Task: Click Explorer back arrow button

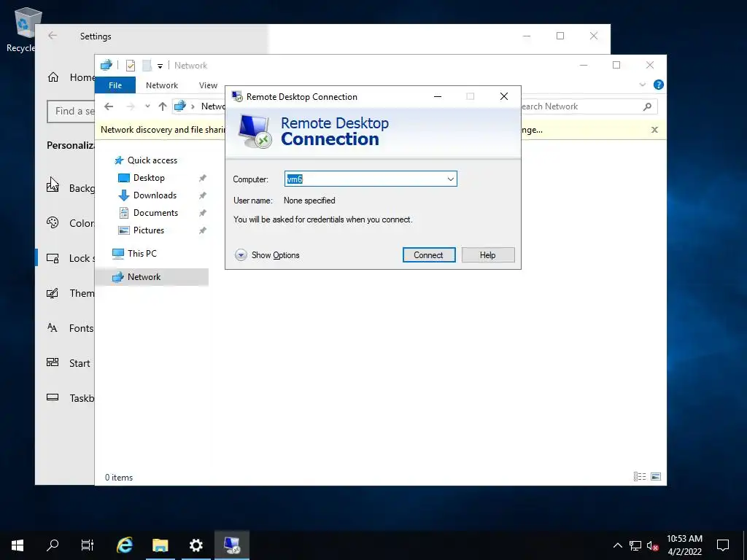Action: [x=109, y=106]
